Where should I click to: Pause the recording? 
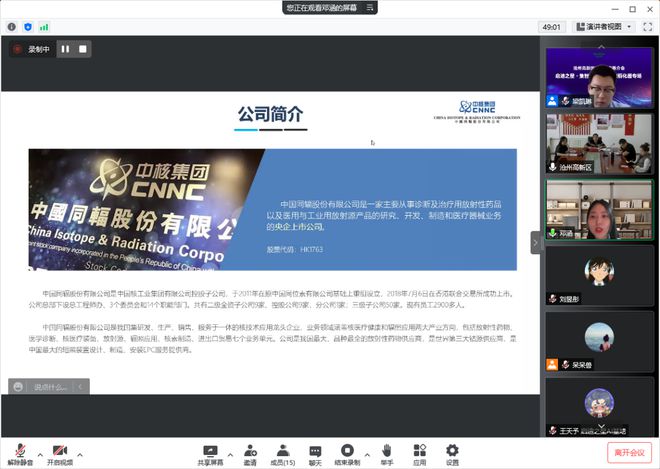point(65,49)
